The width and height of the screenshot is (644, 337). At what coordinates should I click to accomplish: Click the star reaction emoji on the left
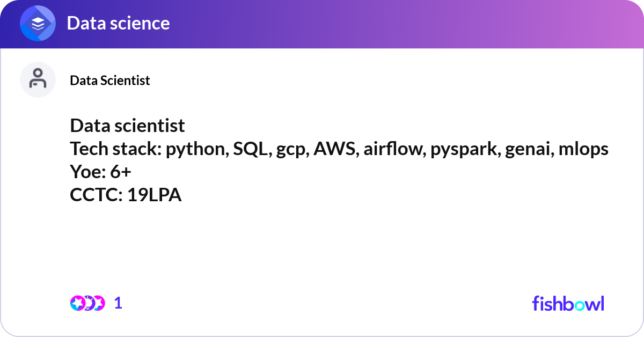(x=77, y=303)
